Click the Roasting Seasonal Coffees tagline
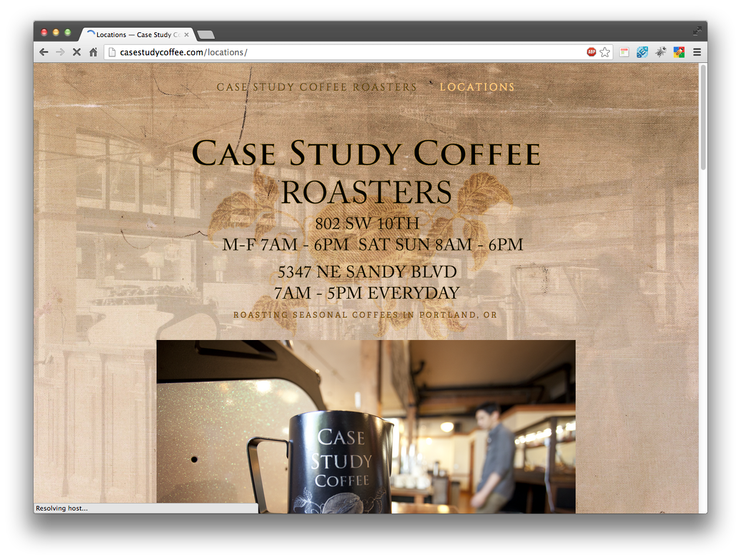This screenshot has width=741, height=560. coord(365,315)
